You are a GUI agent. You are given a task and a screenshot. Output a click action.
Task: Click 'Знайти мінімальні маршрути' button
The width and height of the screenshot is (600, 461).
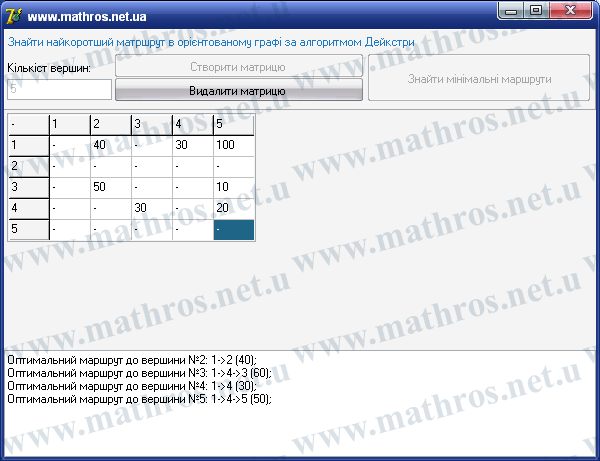(x=479, y=78)
